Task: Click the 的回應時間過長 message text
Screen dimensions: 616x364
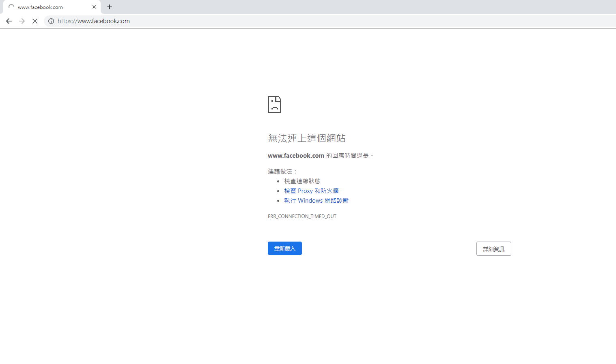Action: pyautogui.click(x=348, y=156)
